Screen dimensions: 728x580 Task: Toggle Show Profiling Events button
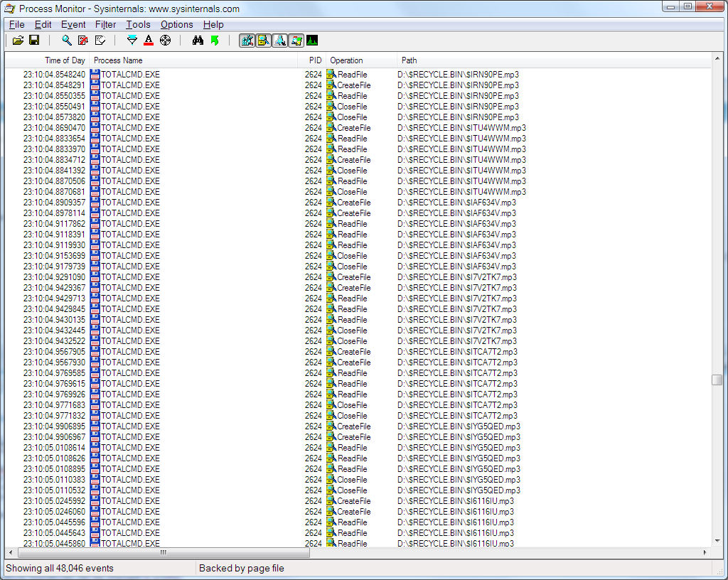pos(312,41)
